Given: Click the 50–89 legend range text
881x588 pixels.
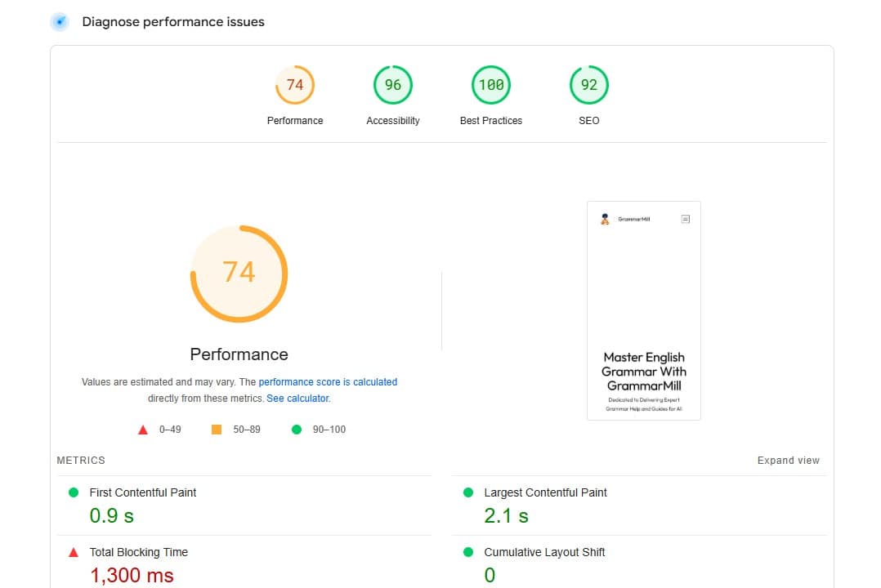Looking at the screenshot, I should click(x=247, y=430).
